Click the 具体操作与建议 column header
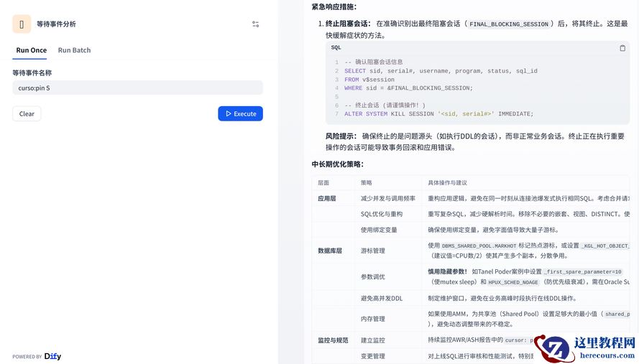This screenshot has height=364, width=639. point(447,182)
